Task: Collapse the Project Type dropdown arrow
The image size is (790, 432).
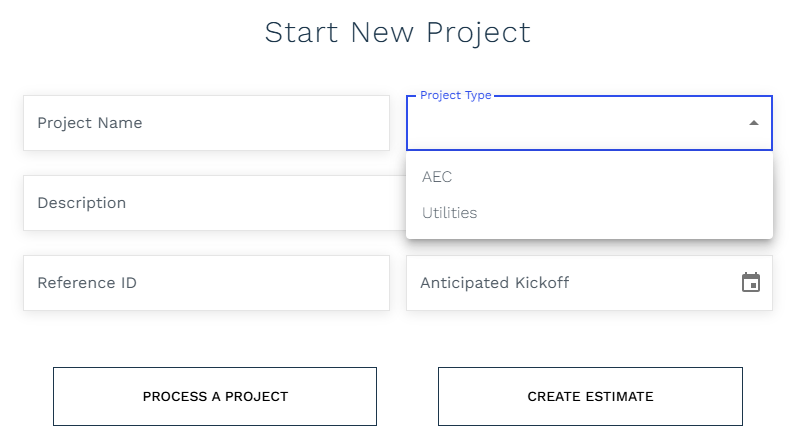Action: (x=754, y=123)
